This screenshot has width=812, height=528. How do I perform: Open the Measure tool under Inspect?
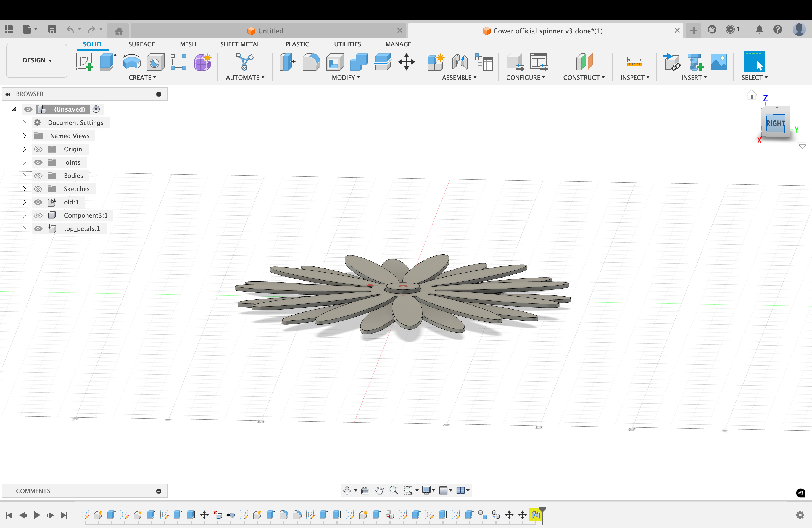point(634,62)
